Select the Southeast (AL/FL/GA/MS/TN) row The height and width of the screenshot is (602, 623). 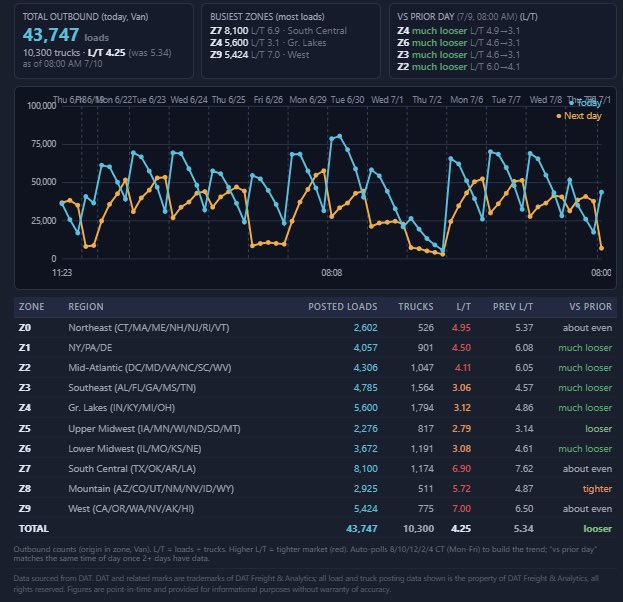click(x=315, y=388)
